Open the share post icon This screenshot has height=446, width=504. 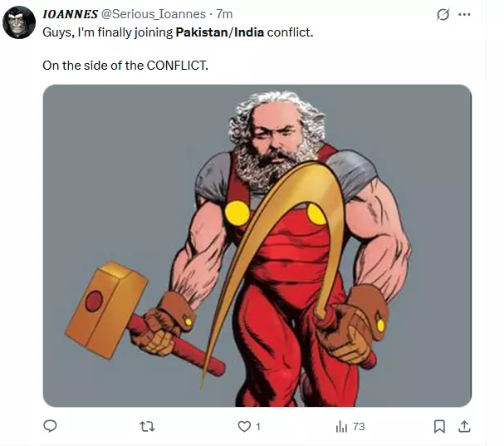tap(464, 426)
